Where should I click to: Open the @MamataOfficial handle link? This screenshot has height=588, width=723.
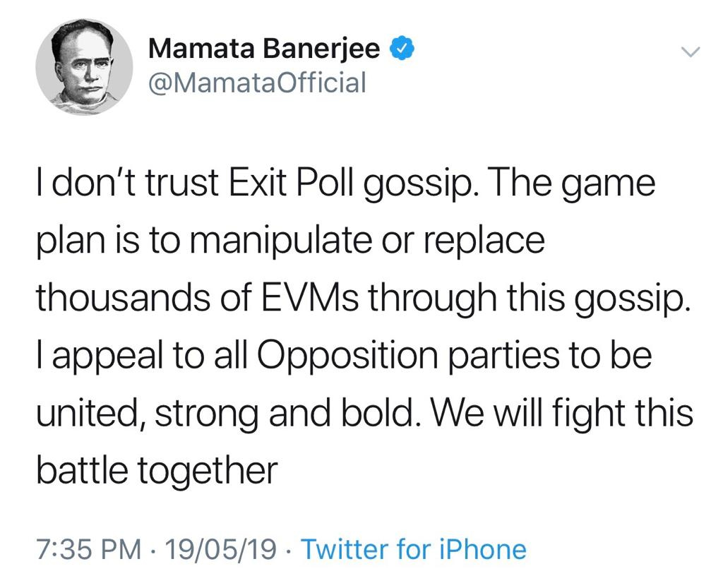coord(257,83)
